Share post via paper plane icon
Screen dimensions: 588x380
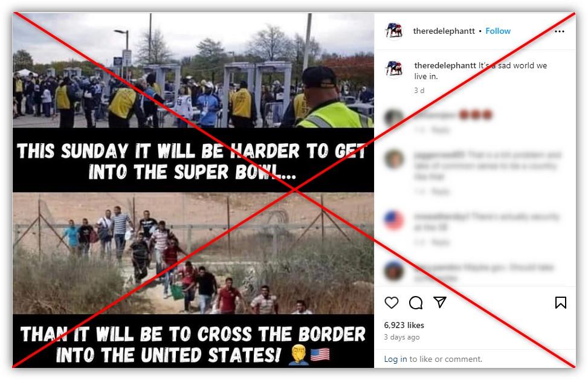point(440,302)
